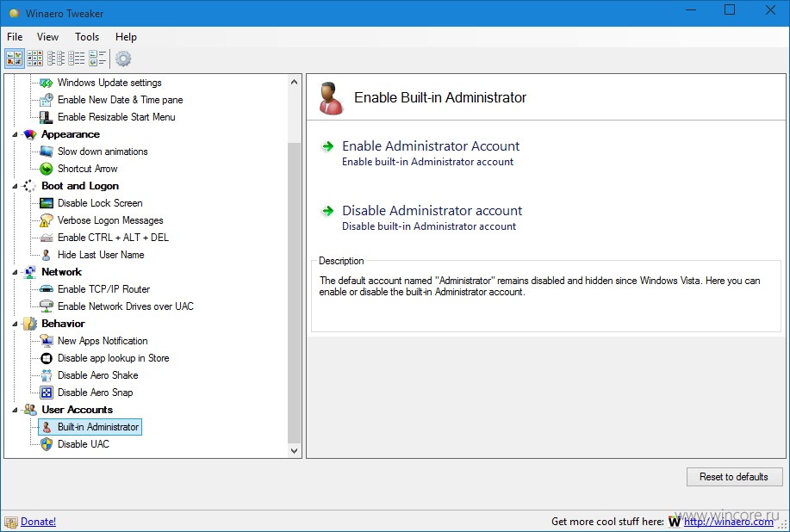The width and height of the screenshot is (790, 532).
Task: Click Disable Administrator account link
Action: pos(432,210)
